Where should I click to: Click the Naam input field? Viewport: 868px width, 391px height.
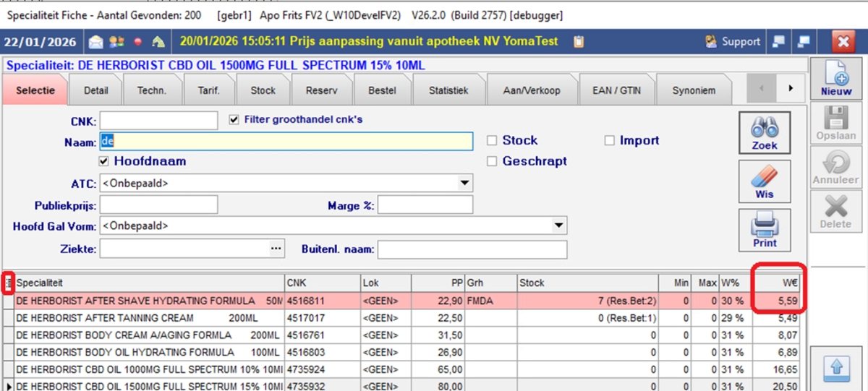tap(286, 141)
